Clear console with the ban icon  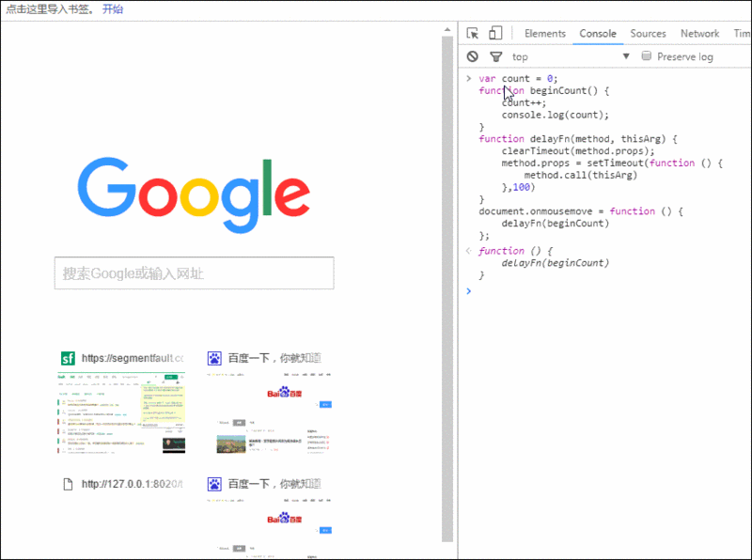(x=473, y=56)
